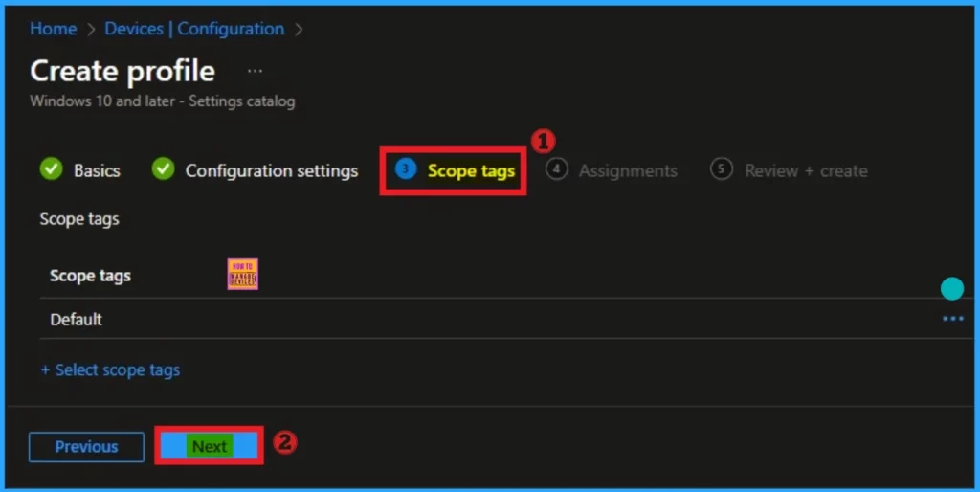Screen dimensions: 980x492
Task: Click + Select scope tags link
Action: (x=111, y=370)
